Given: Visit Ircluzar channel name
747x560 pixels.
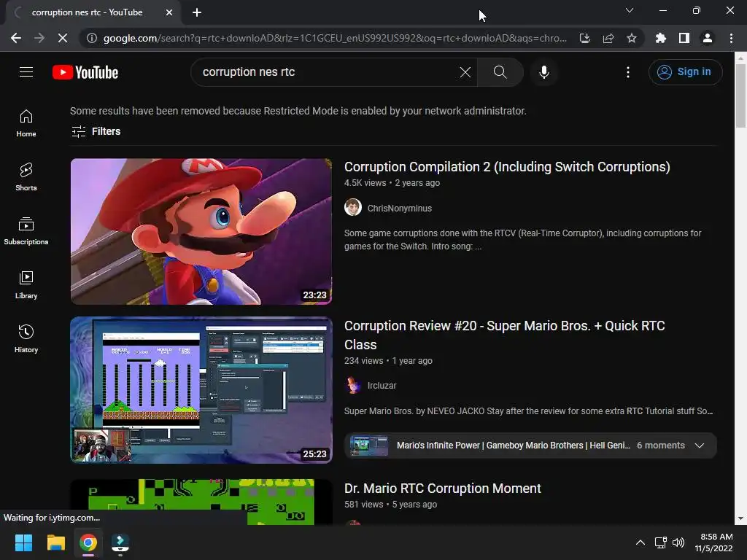Looking at the screenshot, I should tap(382, 385).
